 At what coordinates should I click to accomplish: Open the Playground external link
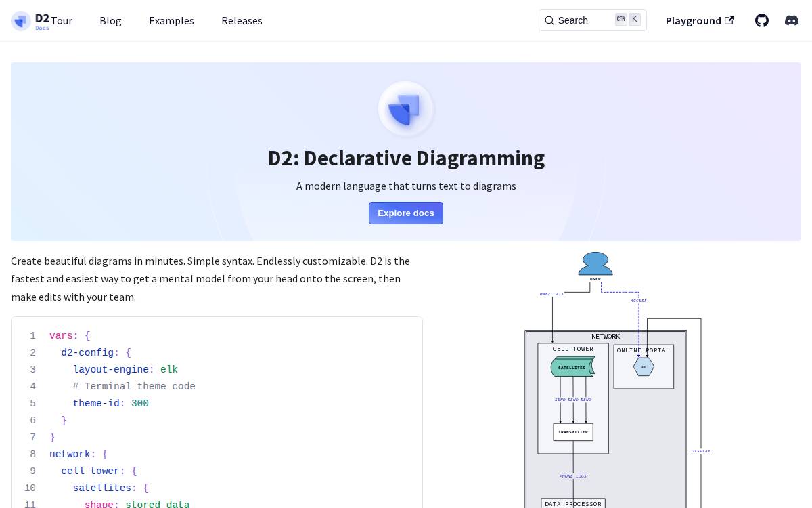pyautogui.click(x=700, y=20)
